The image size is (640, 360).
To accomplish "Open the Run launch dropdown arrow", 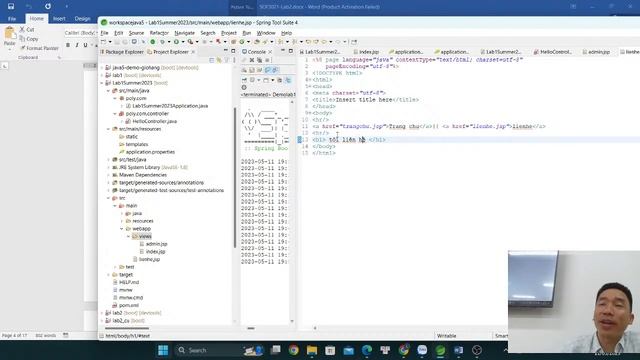I will pos(183,42).
